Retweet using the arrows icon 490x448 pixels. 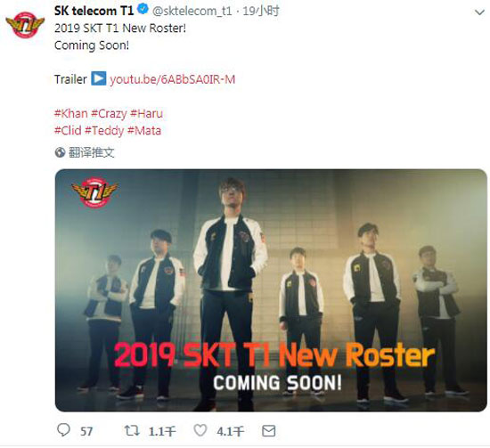click(x=132, y=430)
